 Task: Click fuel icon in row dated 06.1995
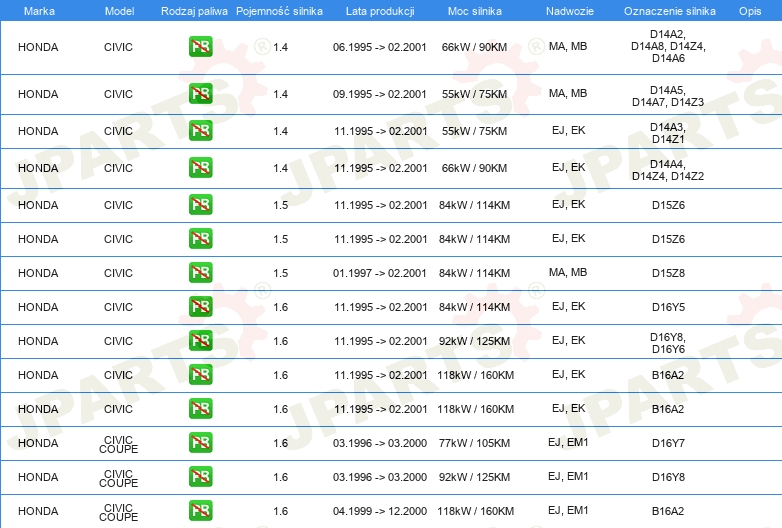click(x=200, y=47)
